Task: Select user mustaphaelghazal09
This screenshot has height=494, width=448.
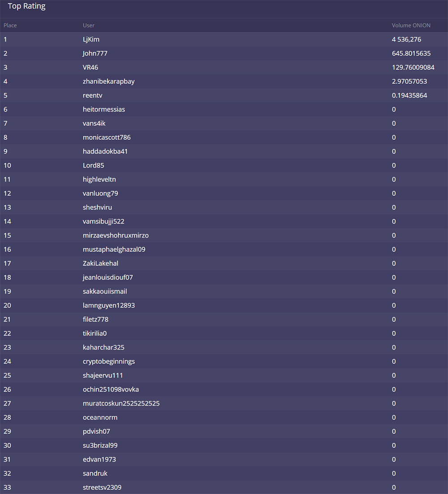Action: (x=114, y=250)
